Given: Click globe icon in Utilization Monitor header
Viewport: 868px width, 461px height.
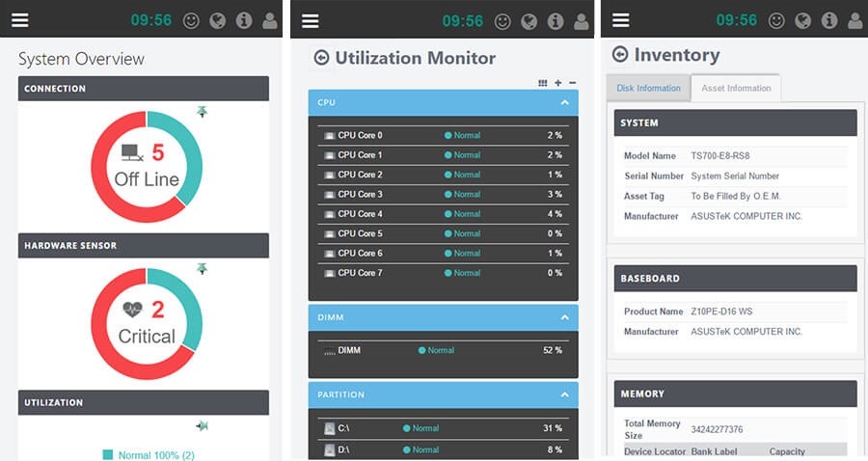Looking at the screenshot, I should coord(529,21).
